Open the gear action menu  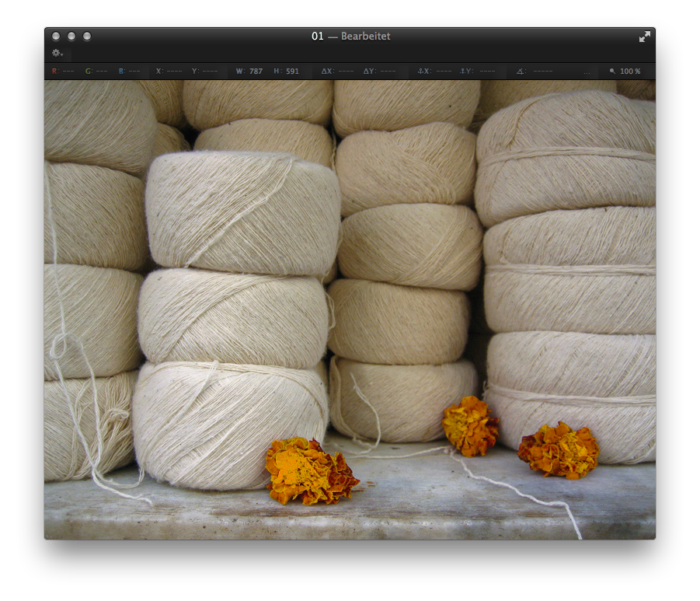[57, 53]
